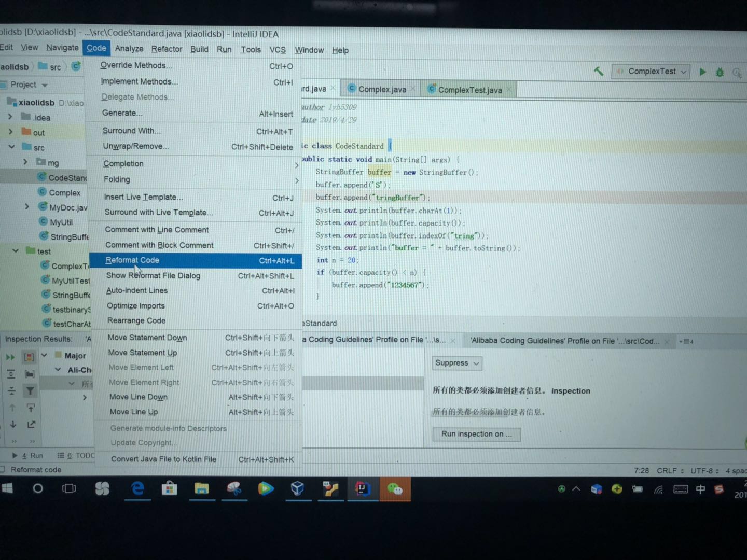
Task: Select Generate... in Code menu
Action: click(194, 113)
